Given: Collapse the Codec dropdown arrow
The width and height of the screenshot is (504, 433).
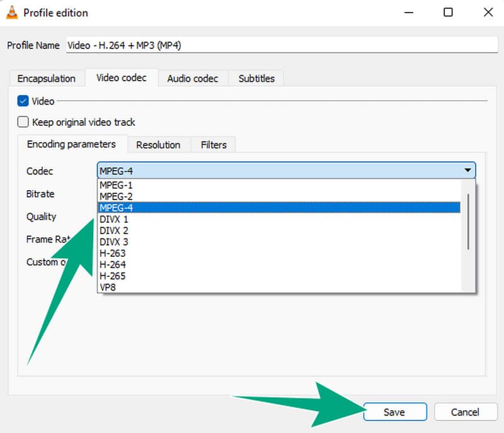Looking at the screenshot, I should coord(467,171).
